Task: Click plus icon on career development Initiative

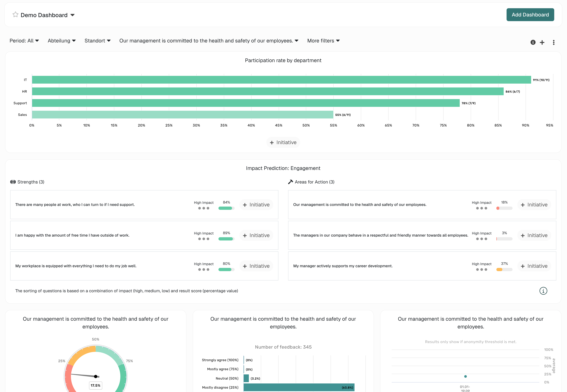Action: click(x=523, y=266)
